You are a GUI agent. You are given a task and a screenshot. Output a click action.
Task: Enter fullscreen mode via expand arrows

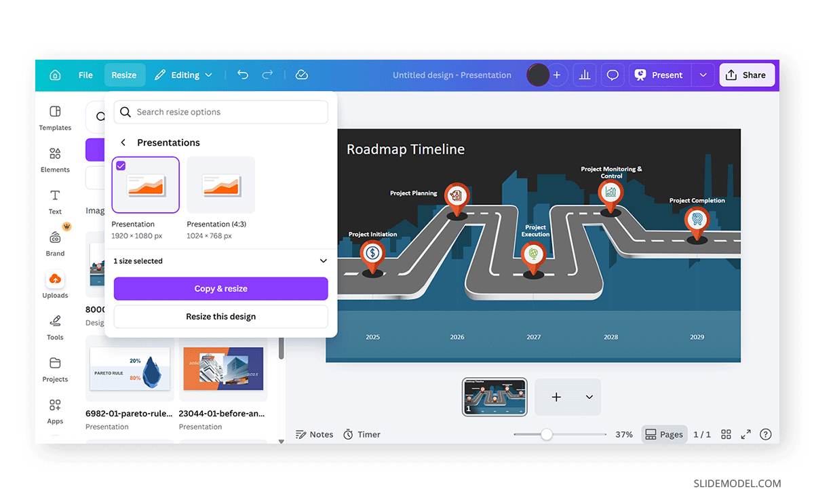pyautogui.click(x=745, y=434)
